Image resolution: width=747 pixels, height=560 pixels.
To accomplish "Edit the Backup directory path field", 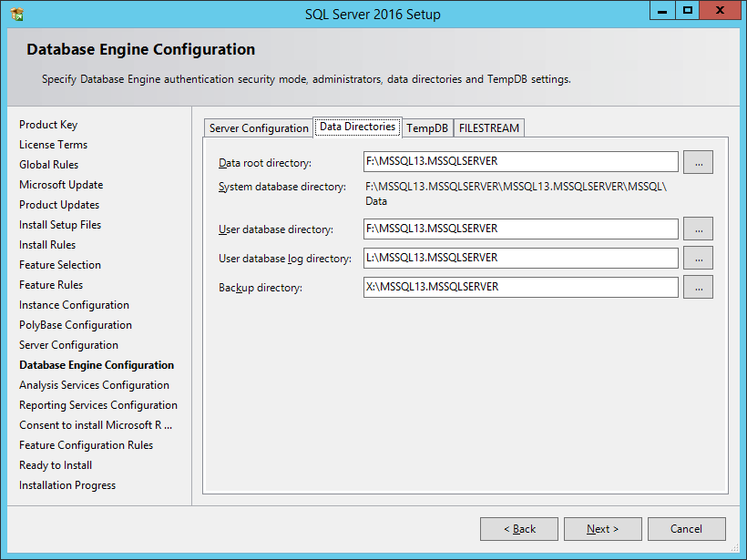I will point(519,287).
